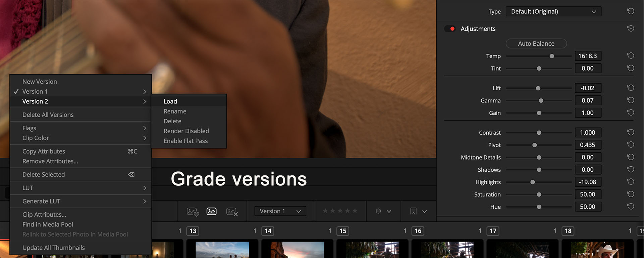Click the Temp value field 1618.3
The width and height of the screenshot is (644, 258).
(x=588, y=56)
